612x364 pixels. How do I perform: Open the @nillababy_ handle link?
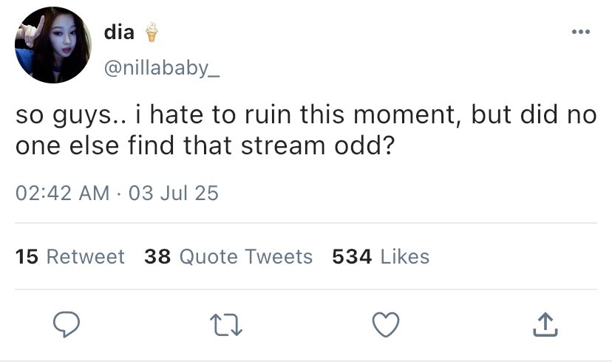(x=162, y=69)
